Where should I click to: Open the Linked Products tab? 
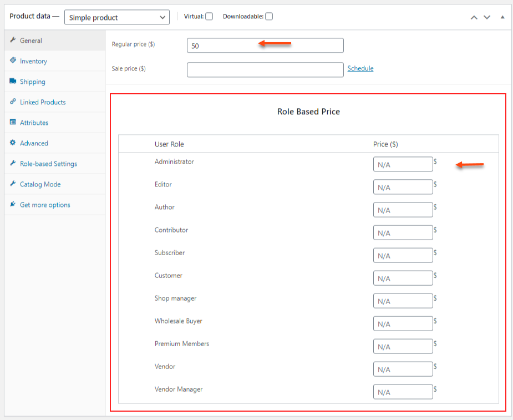[x=55, y=102]
